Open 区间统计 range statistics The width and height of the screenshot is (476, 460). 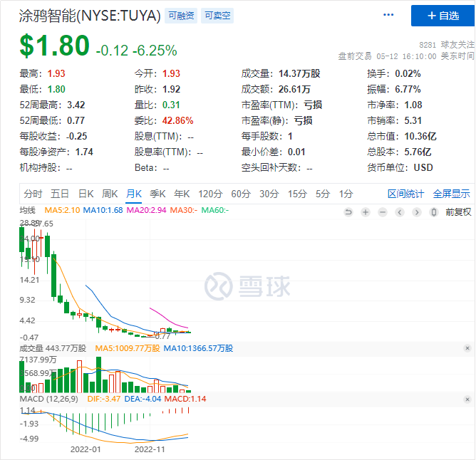[405, 194]
